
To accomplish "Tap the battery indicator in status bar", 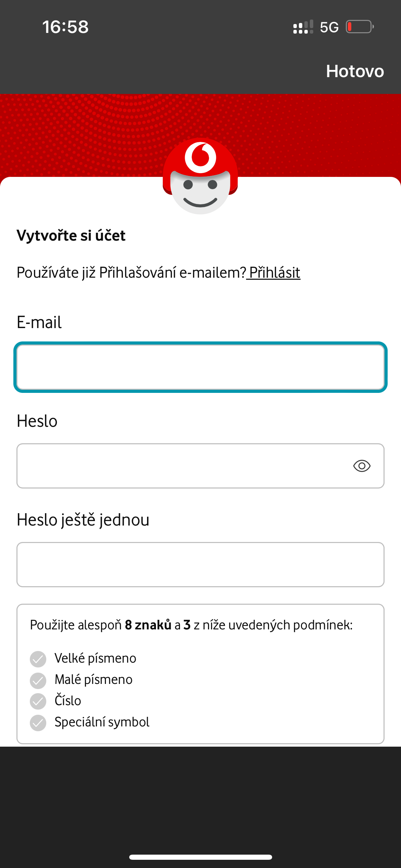I will point(360,27).
